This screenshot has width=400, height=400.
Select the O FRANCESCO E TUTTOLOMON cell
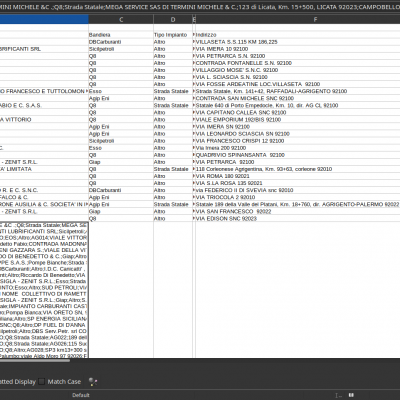click(44, 91)
